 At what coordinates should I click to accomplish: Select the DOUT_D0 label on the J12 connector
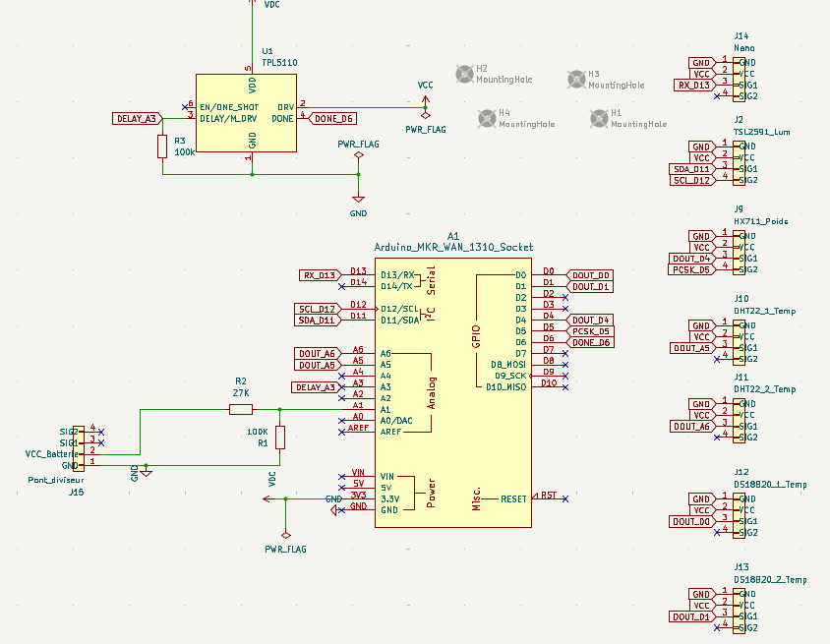point(692,521)
